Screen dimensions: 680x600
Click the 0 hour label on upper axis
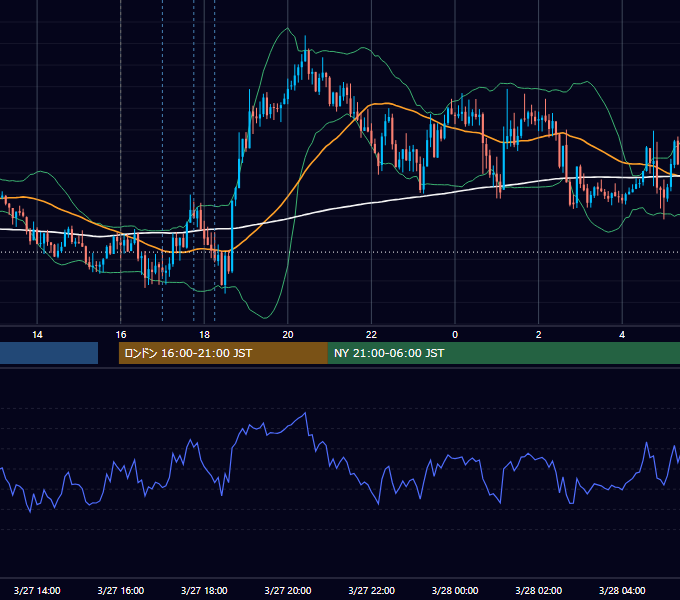coord(455,335)
